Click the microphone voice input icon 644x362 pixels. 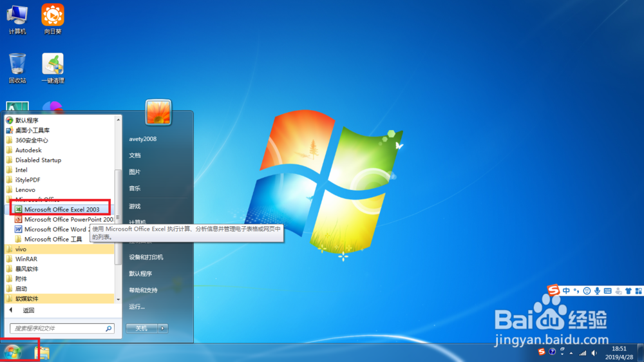click(597, 291)
